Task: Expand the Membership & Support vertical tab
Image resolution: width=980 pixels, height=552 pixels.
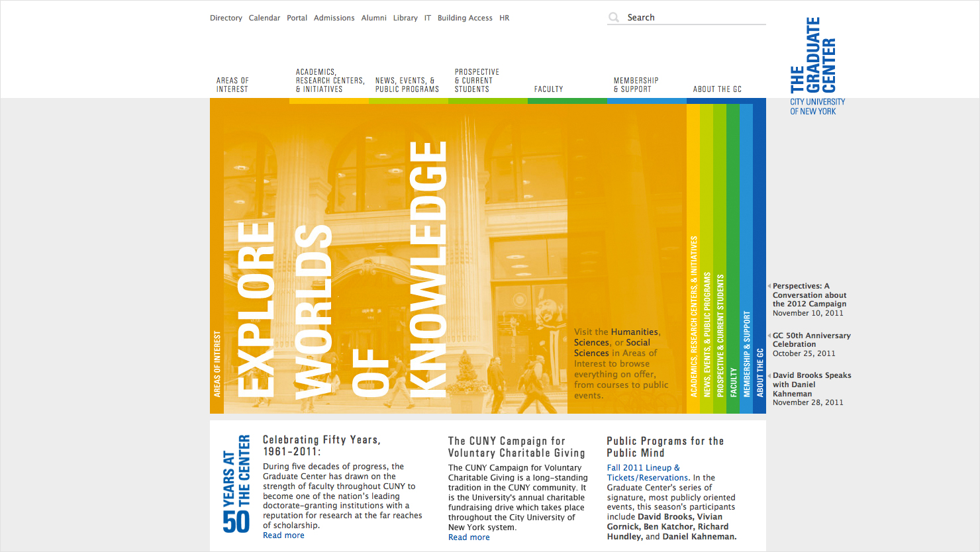Action: pyautogui.click(x=746, y=354)
